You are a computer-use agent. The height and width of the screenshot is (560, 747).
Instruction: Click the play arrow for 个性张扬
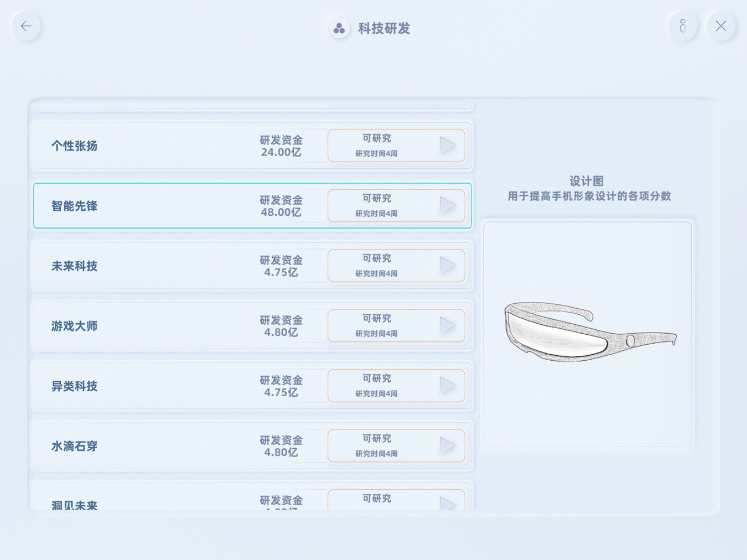[447, 146]
